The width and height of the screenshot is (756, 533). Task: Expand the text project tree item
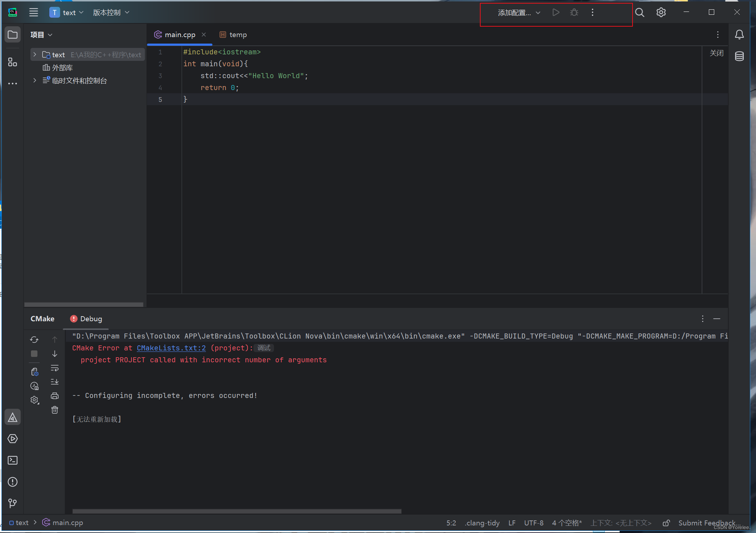(36, 54)
